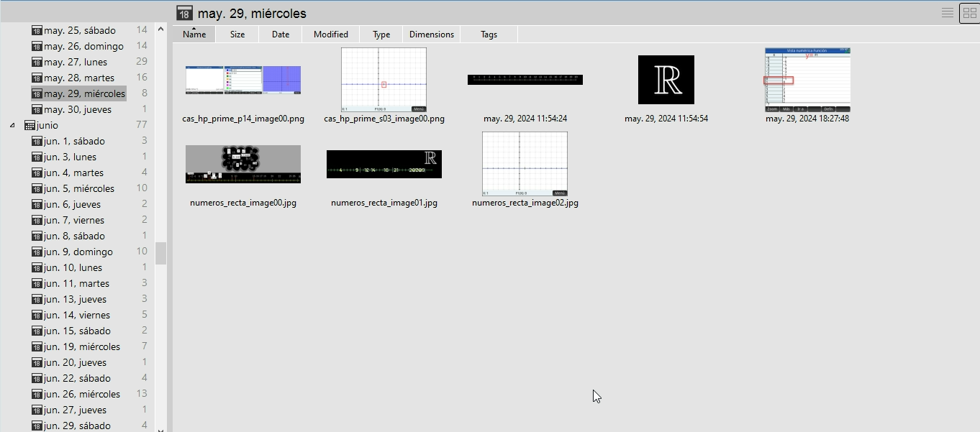This screenshot has width=980, height=432.
Task: Click calendar icon of jun. 4, martes
Action: pyautogui.click(x=37, y=173)
